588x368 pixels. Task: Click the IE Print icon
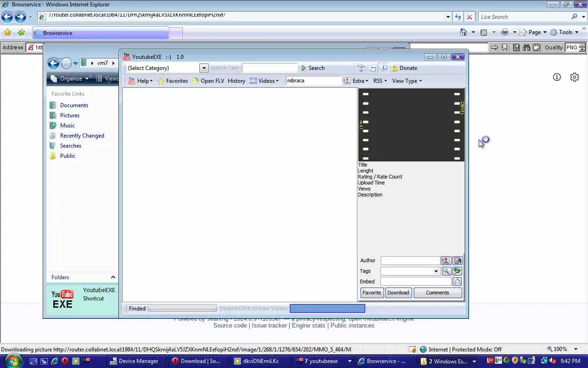(x=505, y=32)
